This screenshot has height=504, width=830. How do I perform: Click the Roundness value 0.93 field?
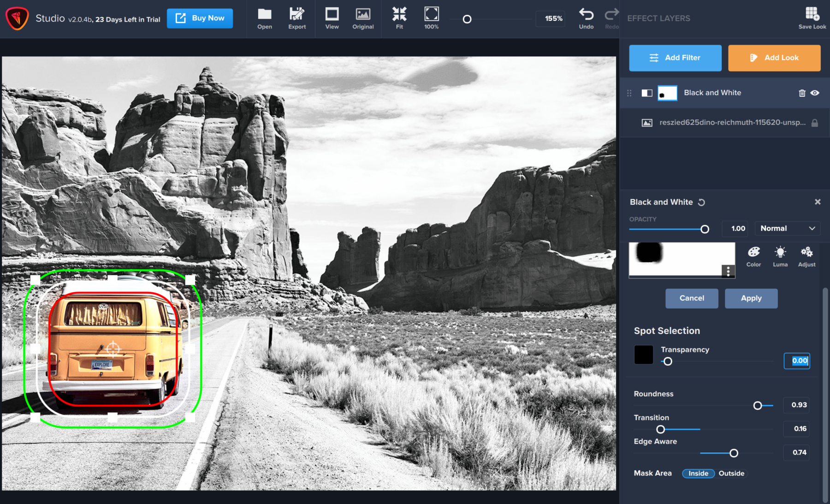coord(797,405)
